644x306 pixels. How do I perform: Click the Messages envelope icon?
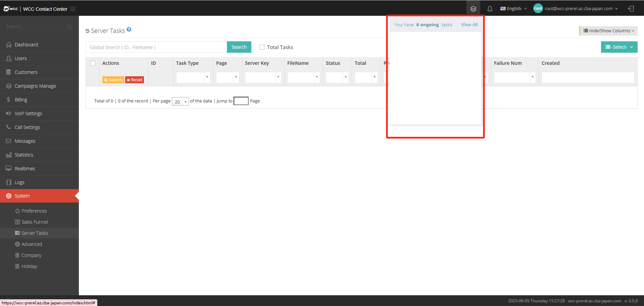click(8, 141)
